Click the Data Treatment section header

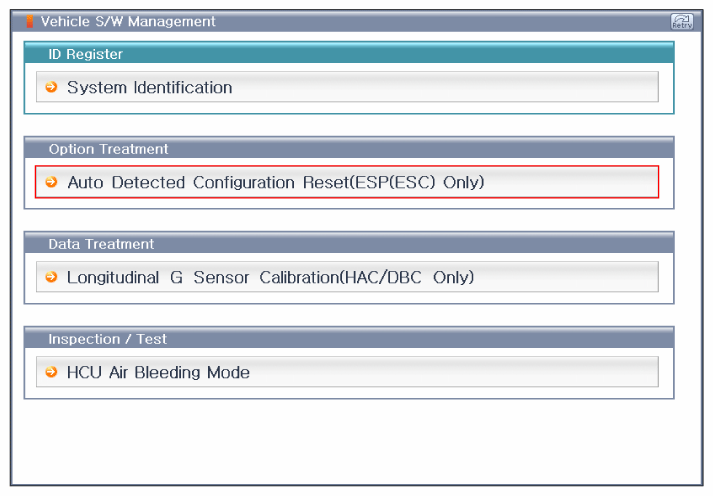101,244
